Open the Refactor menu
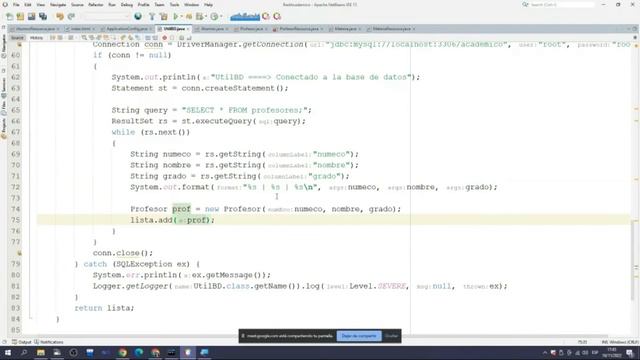 coord(96,4)
